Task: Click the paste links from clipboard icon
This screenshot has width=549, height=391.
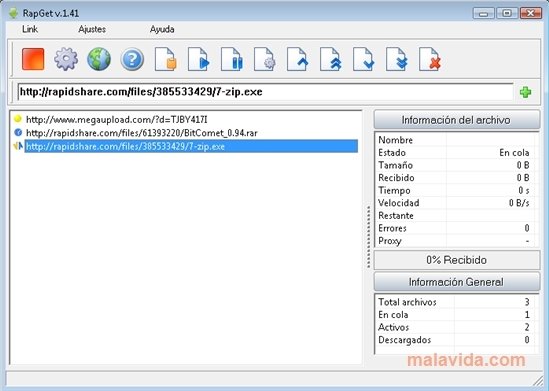Action: (x=165, y=59)
